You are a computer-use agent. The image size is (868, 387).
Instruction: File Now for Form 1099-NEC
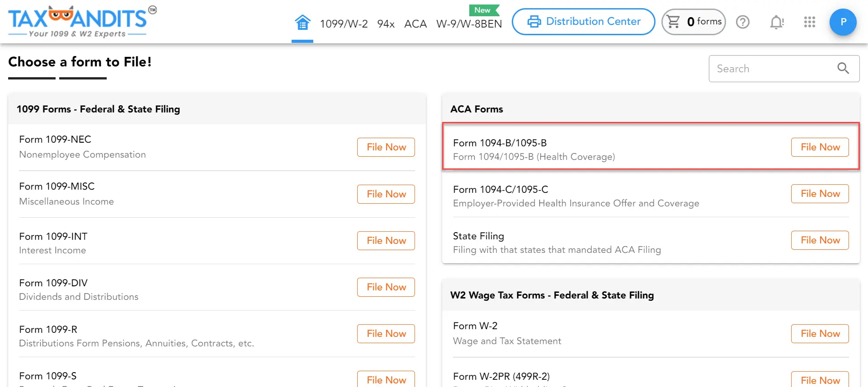[386, 147]
